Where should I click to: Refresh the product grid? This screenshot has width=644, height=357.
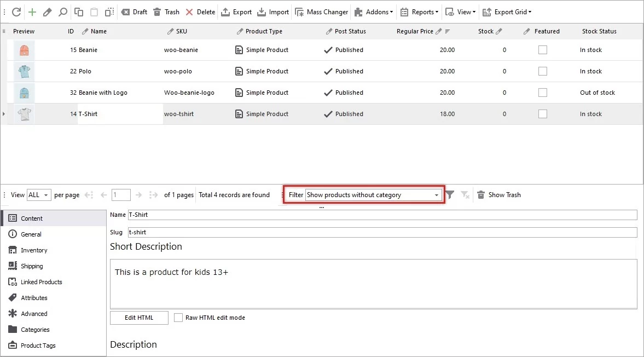(16, 11)
